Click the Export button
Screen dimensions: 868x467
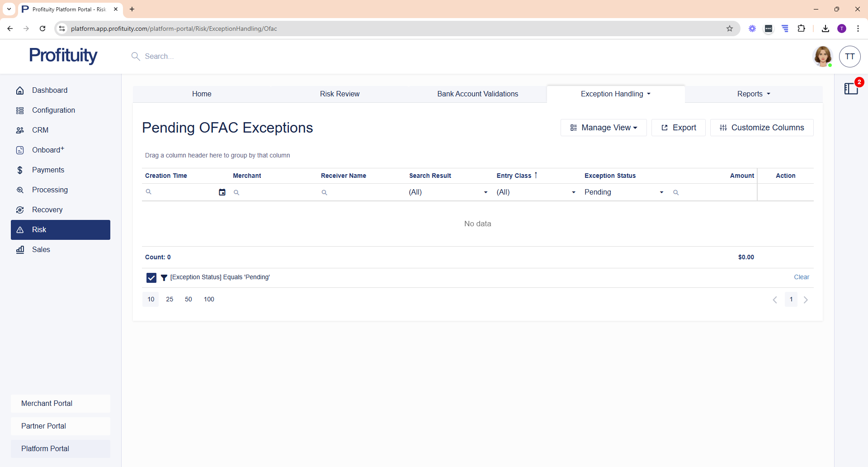[x=678, y=128]
